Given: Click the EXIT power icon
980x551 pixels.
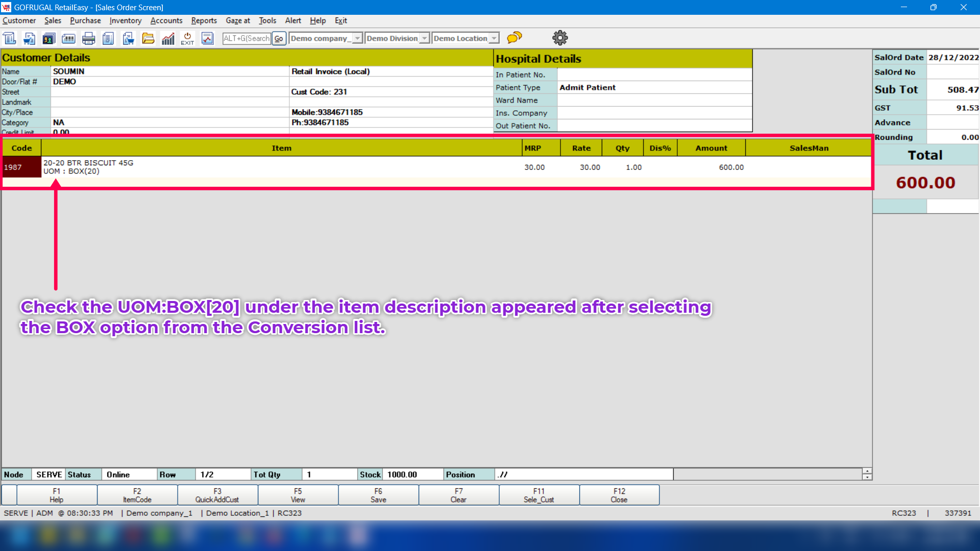Looking at the screenshot, I should (x=187, y=38).
